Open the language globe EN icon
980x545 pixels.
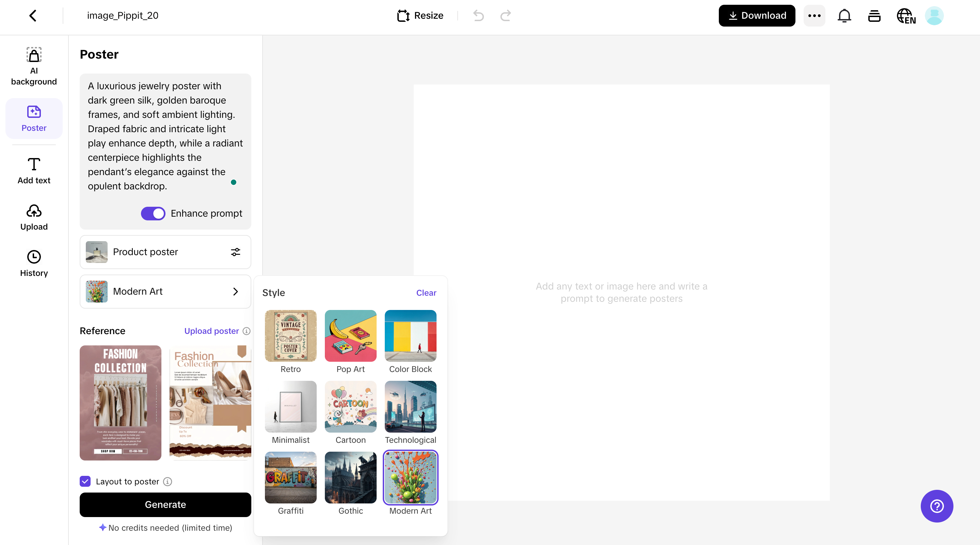[x=906, y=16]
